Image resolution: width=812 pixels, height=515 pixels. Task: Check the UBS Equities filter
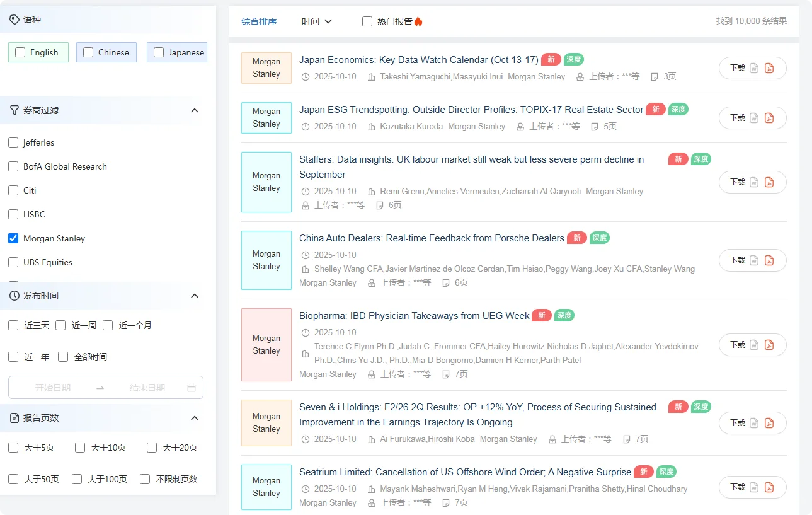(x=13, y=262)
